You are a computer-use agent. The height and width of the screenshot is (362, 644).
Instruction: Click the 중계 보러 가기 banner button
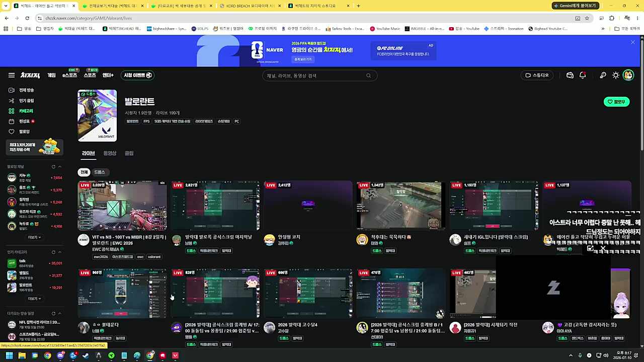tap(303, 59)
